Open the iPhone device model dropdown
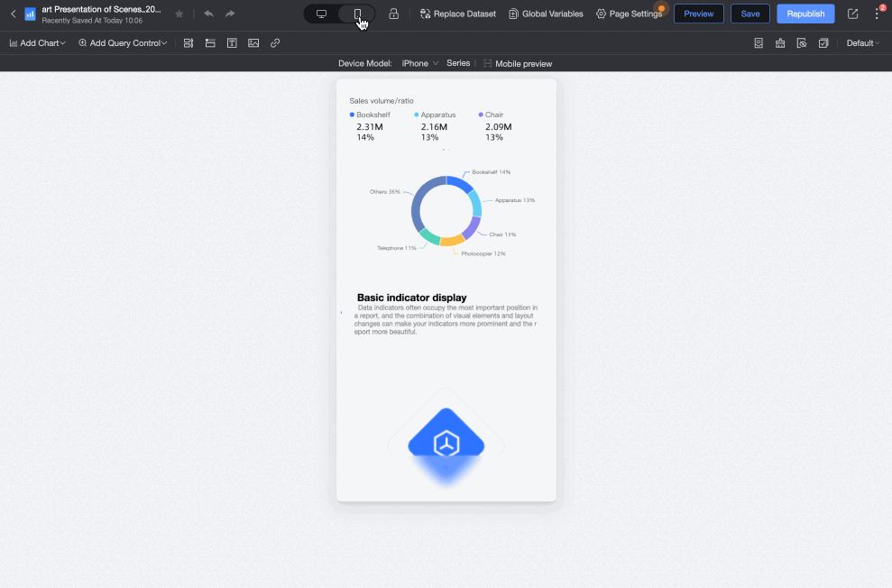Screen dimensions: 892x588 (419, 64)
